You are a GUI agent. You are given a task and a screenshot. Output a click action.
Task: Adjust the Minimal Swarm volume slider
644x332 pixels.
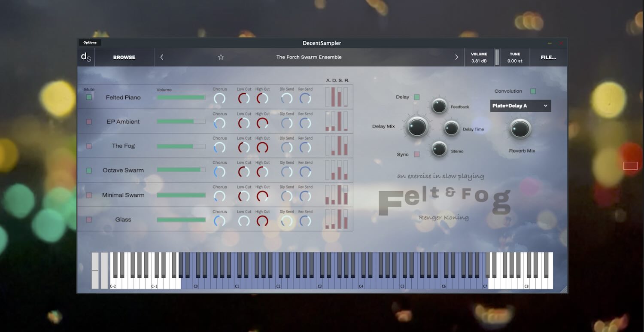pos(181,195)
